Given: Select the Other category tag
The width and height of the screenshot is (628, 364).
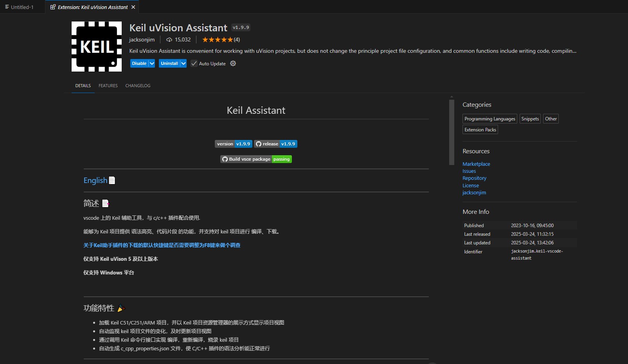Looking at the screenshot, I should click(x=551, y=119).
